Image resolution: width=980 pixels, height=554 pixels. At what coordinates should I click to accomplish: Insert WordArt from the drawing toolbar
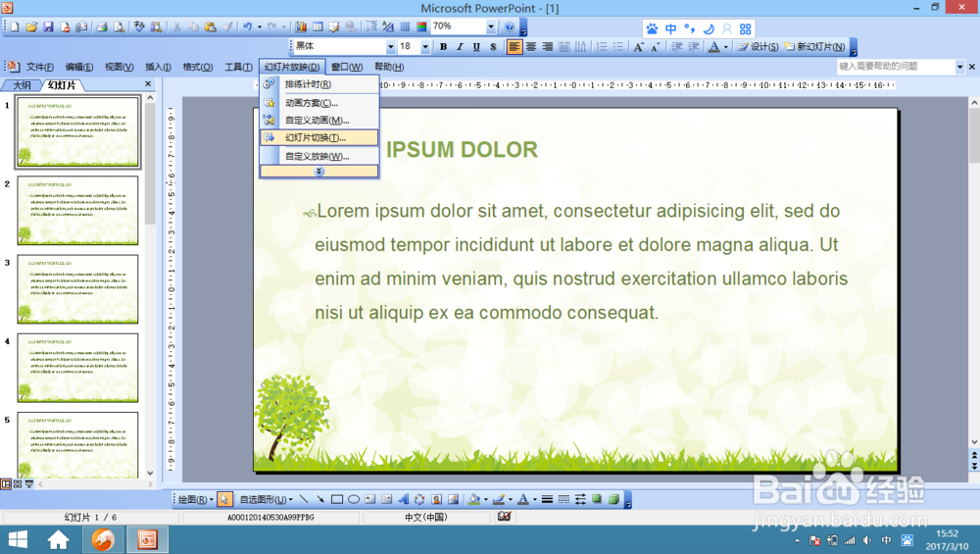[403, 499]
